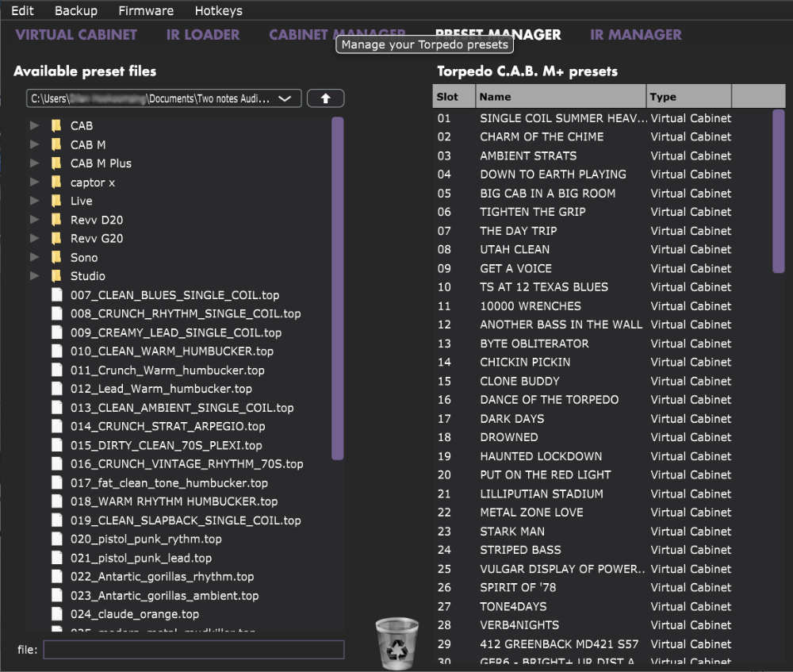Open the Backup menu

76,10
